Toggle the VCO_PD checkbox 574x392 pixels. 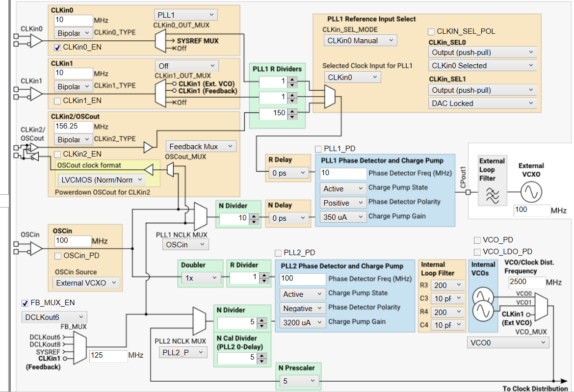[477, 240]
